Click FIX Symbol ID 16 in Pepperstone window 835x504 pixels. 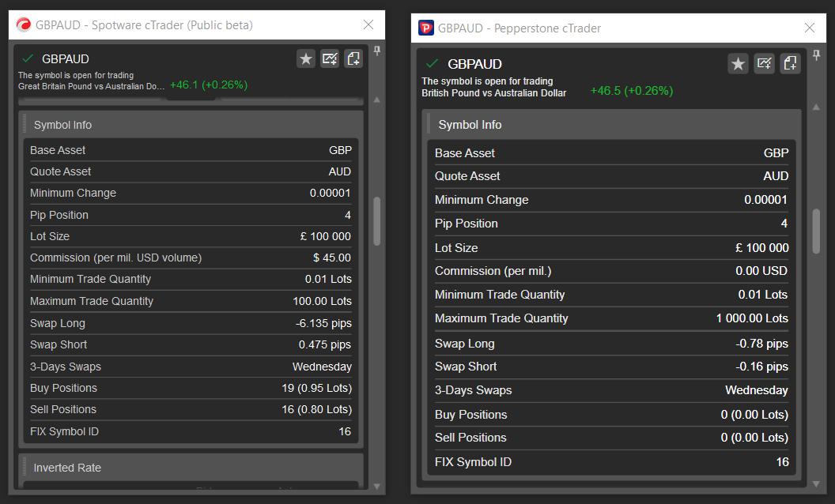pos(782,462)
